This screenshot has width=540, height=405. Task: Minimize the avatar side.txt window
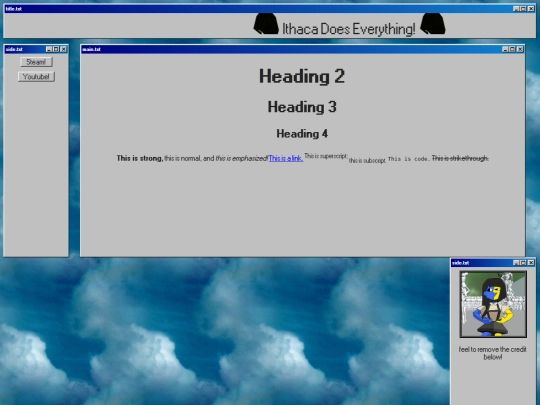click(516, 263)
